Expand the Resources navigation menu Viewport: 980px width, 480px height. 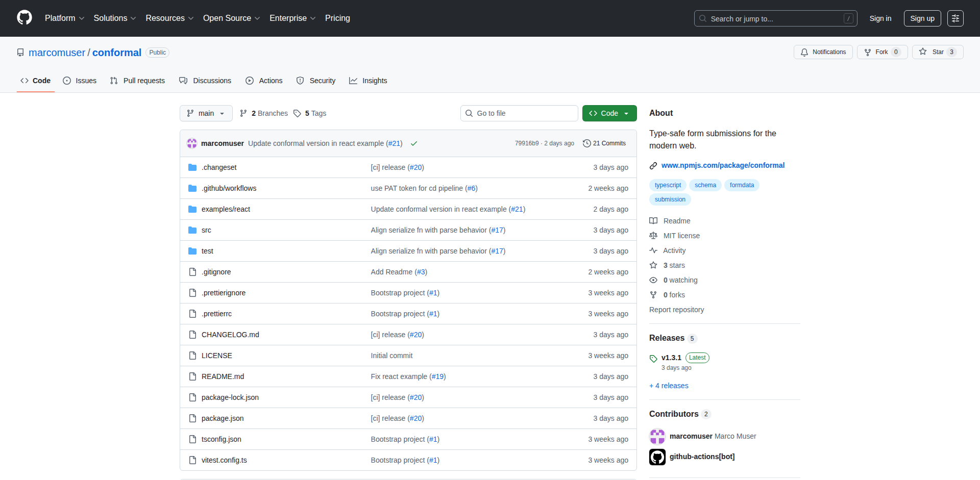[169, 18]
